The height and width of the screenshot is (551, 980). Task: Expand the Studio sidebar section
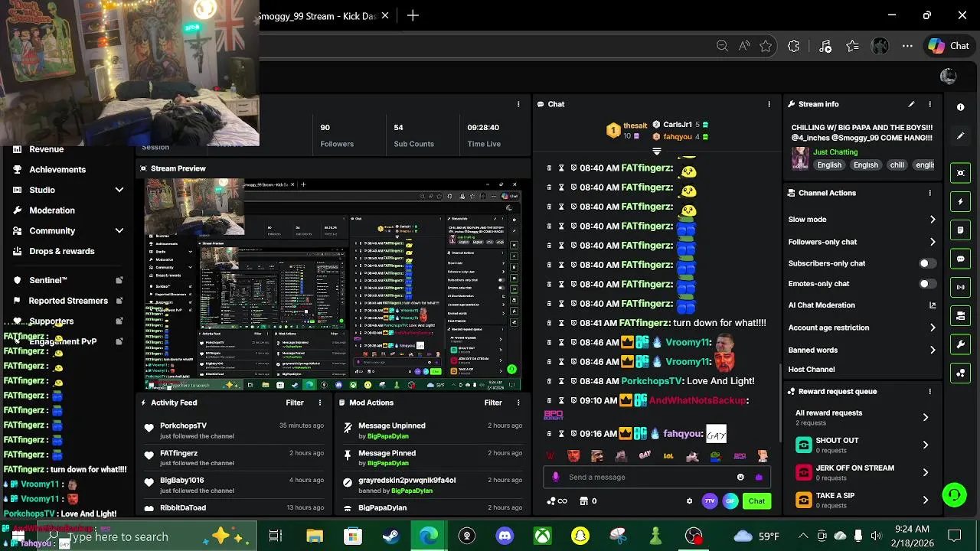pos(119,190)
